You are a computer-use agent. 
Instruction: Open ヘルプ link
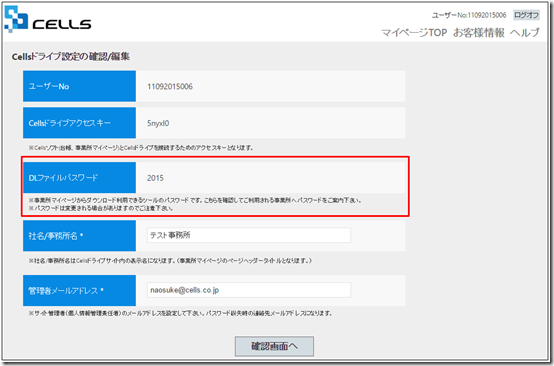point(525,33)
